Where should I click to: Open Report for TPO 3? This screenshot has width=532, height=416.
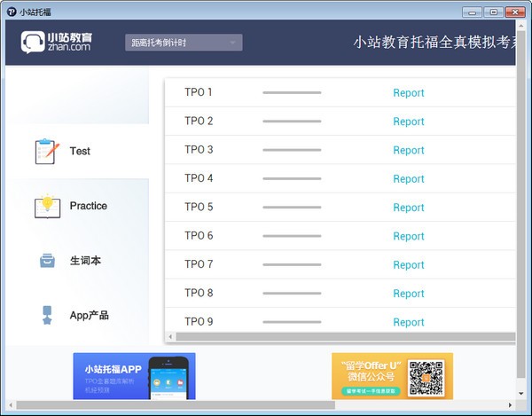point(409,150)
